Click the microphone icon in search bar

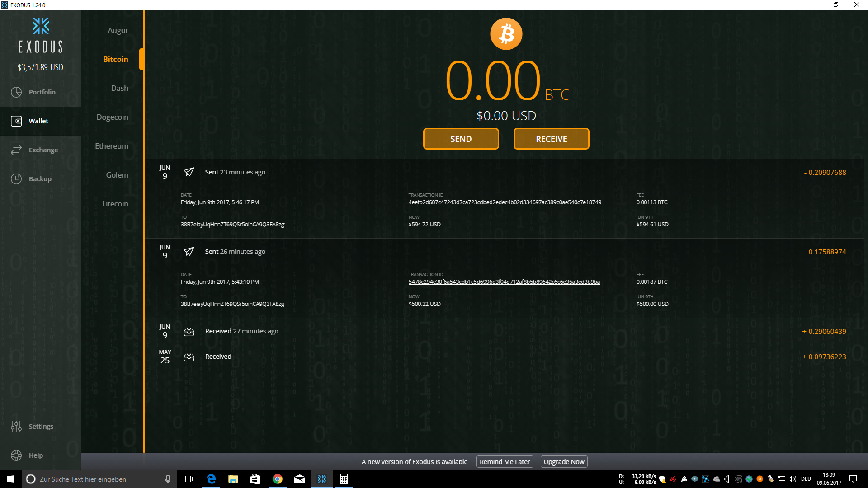(x=168, y=479)
